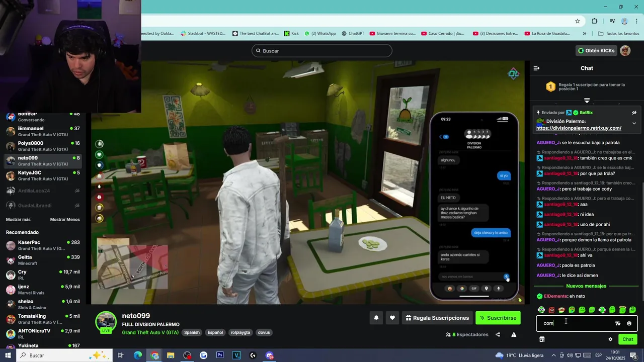Open the neto099 channel avatar
The image size is (644, 362).
[x=106, y=322]
